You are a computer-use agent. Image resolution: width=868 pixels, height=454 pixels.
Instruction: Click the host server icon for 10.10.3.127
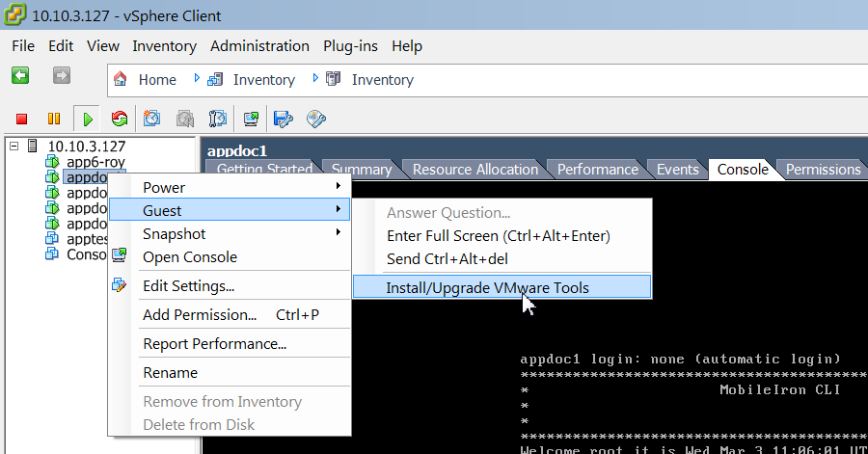pos(32,146)
